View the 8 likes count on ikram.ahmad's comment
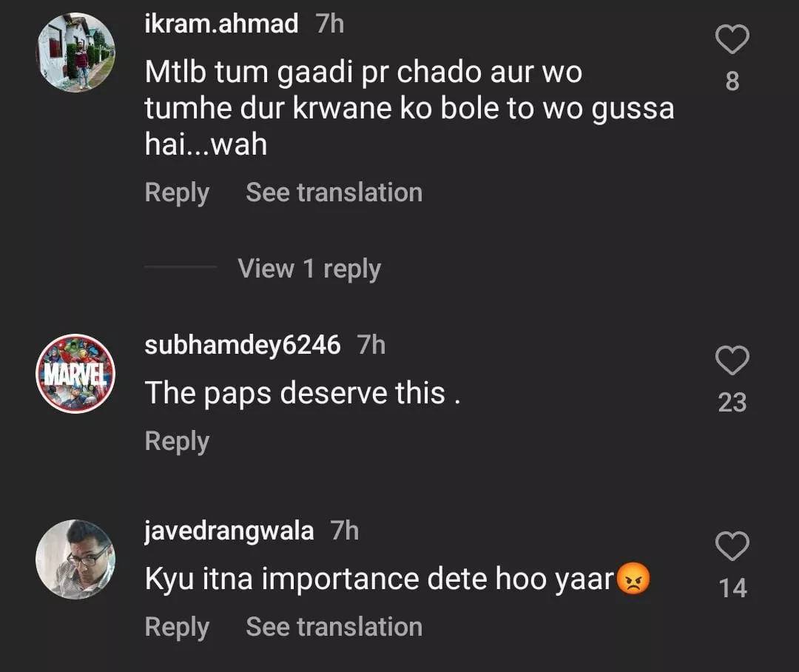Screen dimensions: 799x672 (x=732, y=81)
